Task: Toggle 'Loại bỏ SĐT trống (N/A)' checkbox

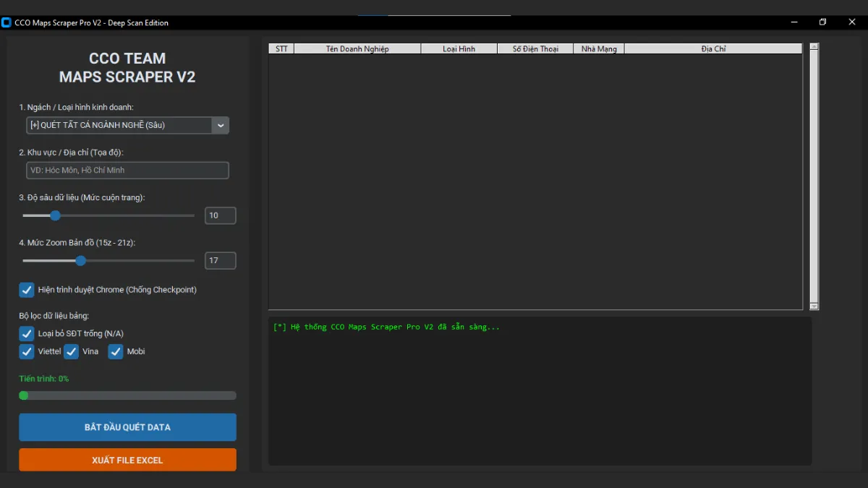Action: 27,333
